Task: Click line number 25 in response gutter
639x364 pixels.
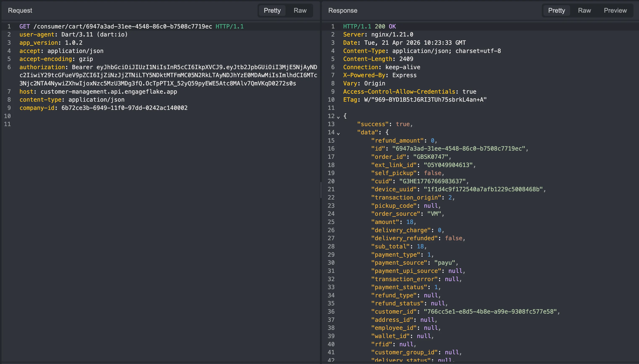Action: click(331, 222)
